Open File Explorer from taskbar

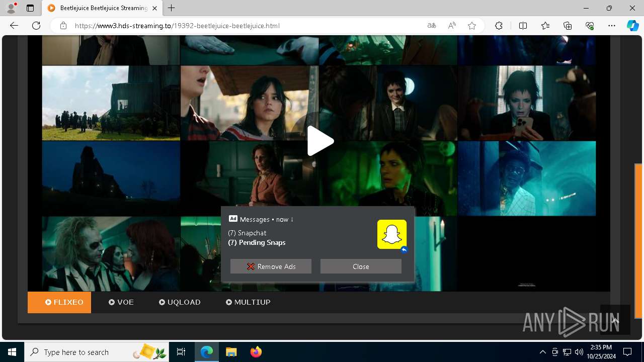[x=231, y=352]
